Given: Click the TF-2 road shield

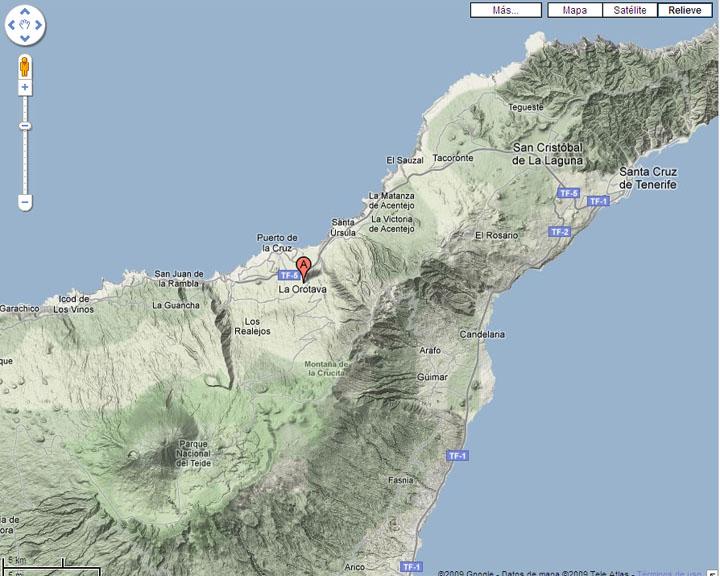Looking at the screenshot, I should point(560,232).
